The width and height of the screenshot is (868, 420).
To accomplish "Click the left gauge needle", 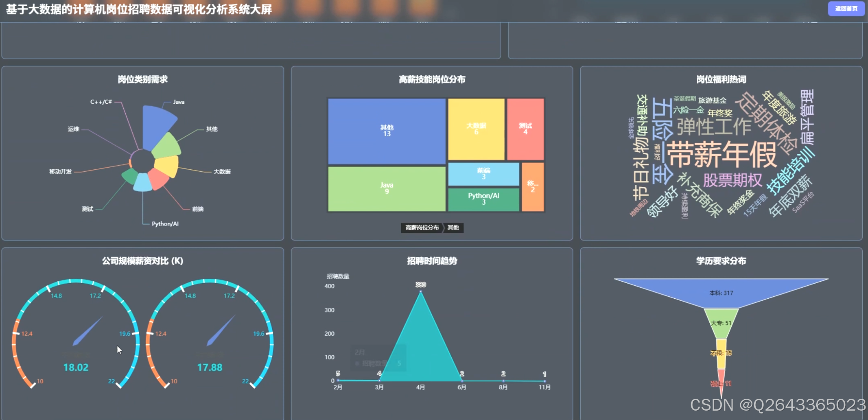I will pos(87,331).
